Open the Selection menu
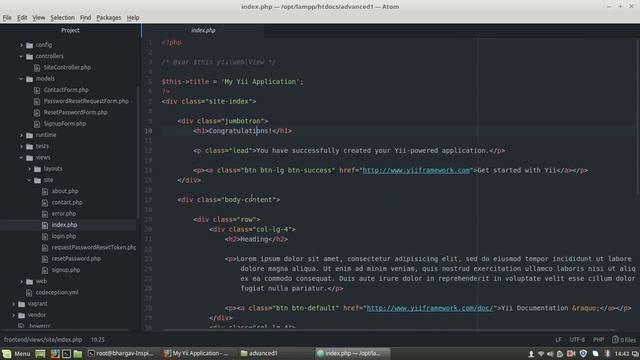 pos(62,18)
